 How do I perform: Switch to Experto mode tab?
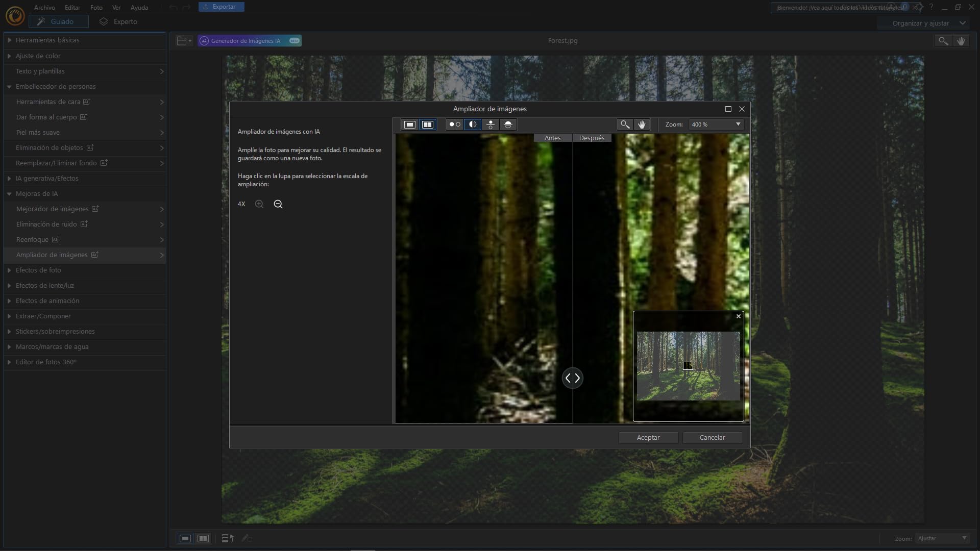(118, 21)
